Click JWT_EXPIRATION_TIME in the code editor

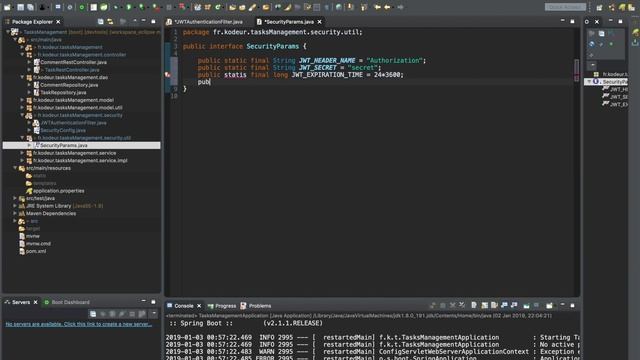327,75
